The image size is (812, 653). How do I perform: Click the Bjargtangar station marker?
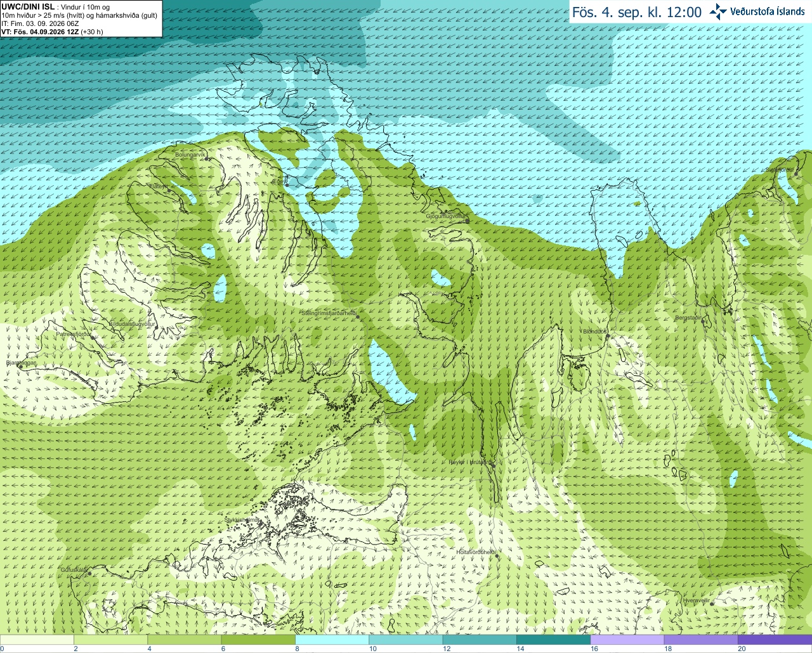pos(21,367)
